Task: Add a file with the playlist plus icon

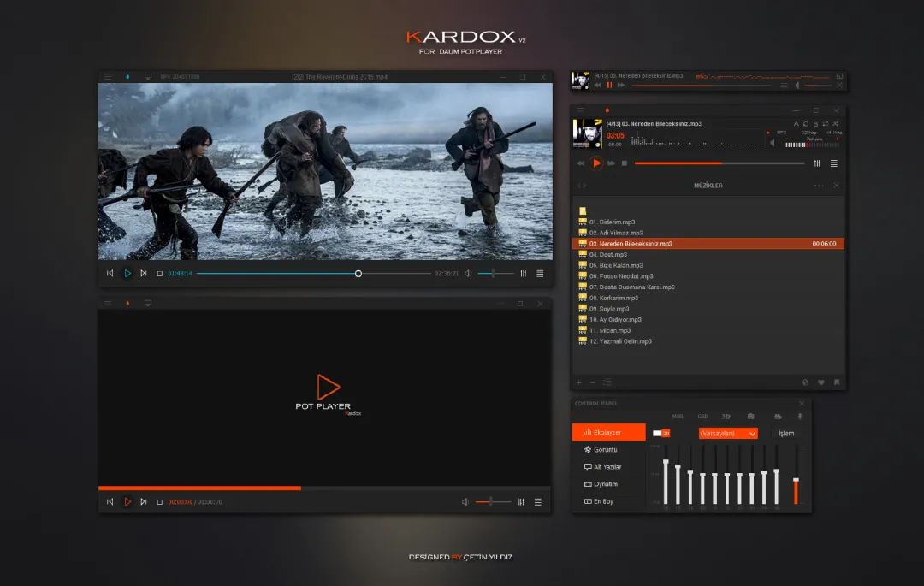Action: pos(579,382)
